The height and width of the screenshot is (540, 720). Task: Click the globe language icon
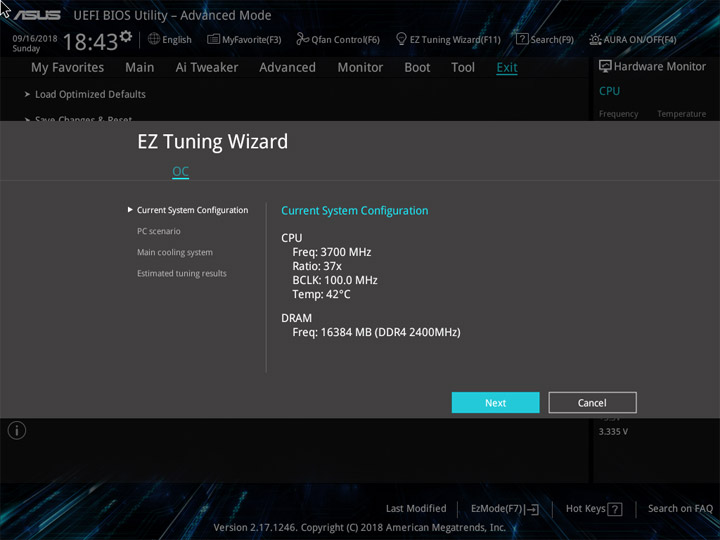(x=154, y=39)
